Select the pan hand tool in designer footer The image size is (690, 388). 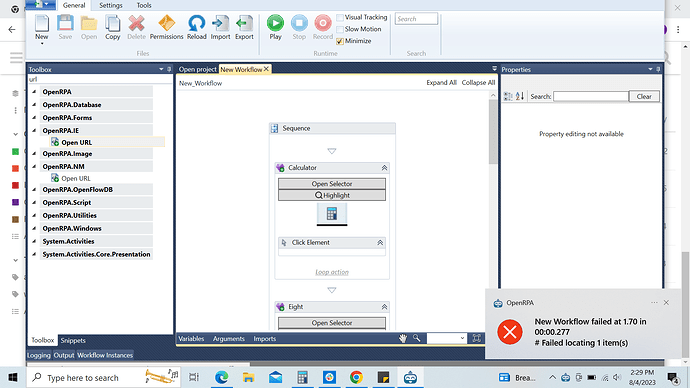(x=403, y=338)
